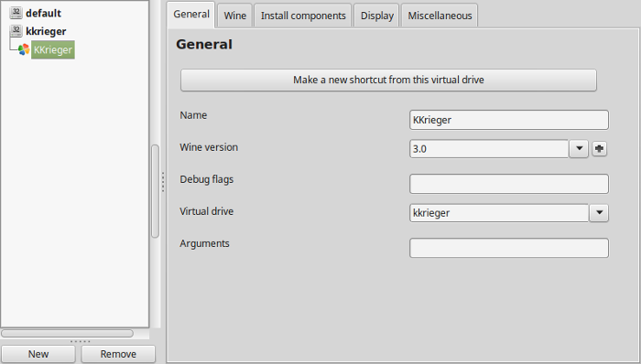Click the kkrieger virtual drive icon
Viewport: 641px width, 364px height.
[16, 30]
